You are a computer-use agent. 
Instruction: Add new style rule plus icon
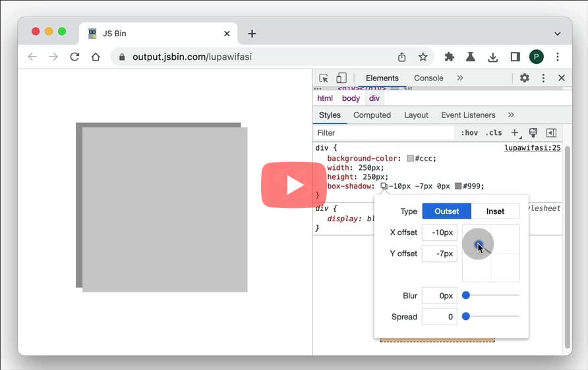515,133
